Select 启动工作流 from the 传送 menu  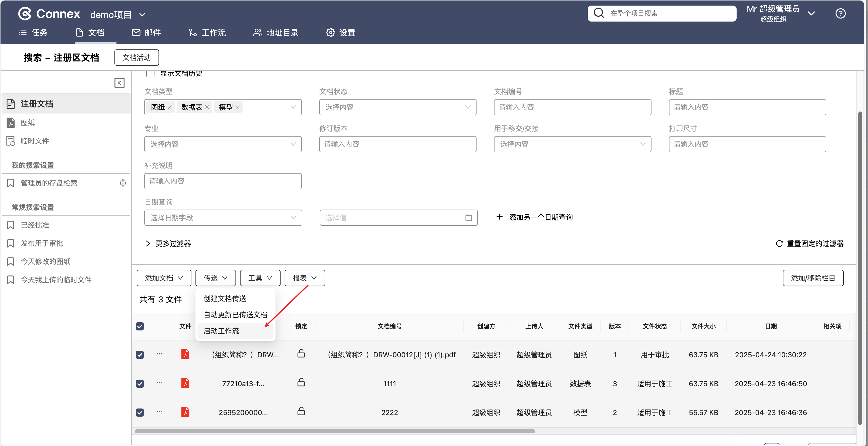221,331
